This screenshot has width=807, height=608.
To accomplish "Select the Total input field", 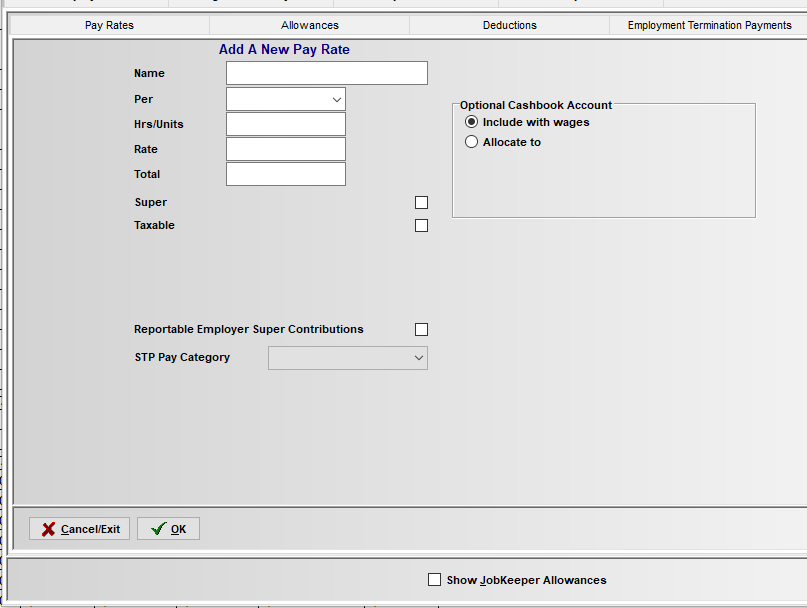I will [x=286, y=174].
